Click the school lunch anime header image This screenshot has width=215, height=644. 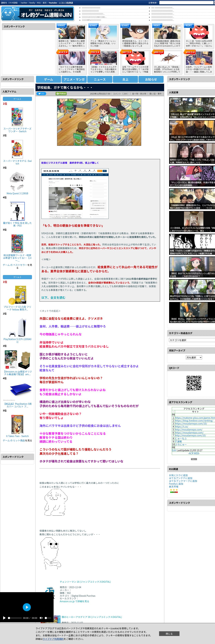tap(99, 122)
